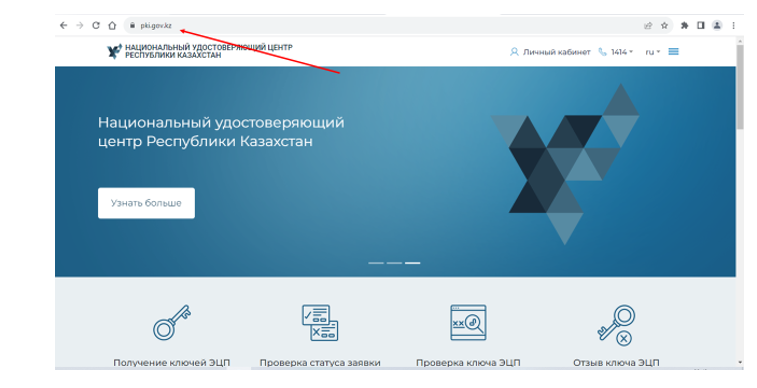757x388 pixels.
Task: Click the Проверка статуса заявки icon
Action: 320,322
